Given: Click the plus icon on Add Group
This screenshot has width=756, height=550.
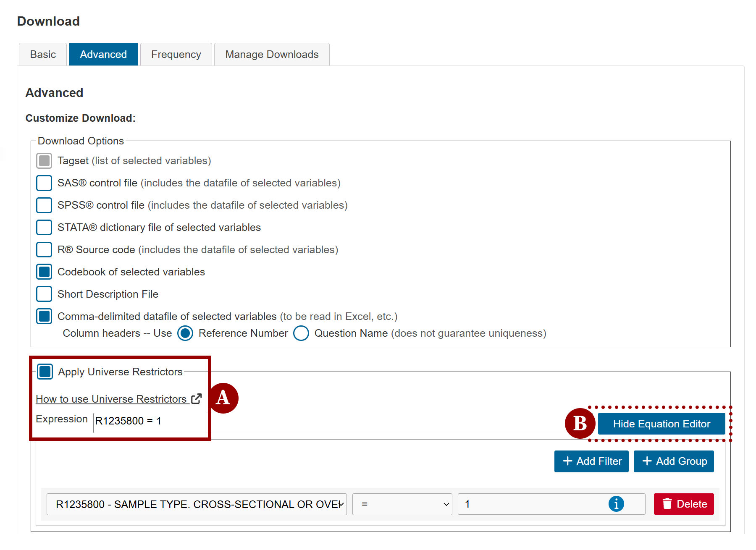Looking at the screenshot, I should [x=647, y=461].
